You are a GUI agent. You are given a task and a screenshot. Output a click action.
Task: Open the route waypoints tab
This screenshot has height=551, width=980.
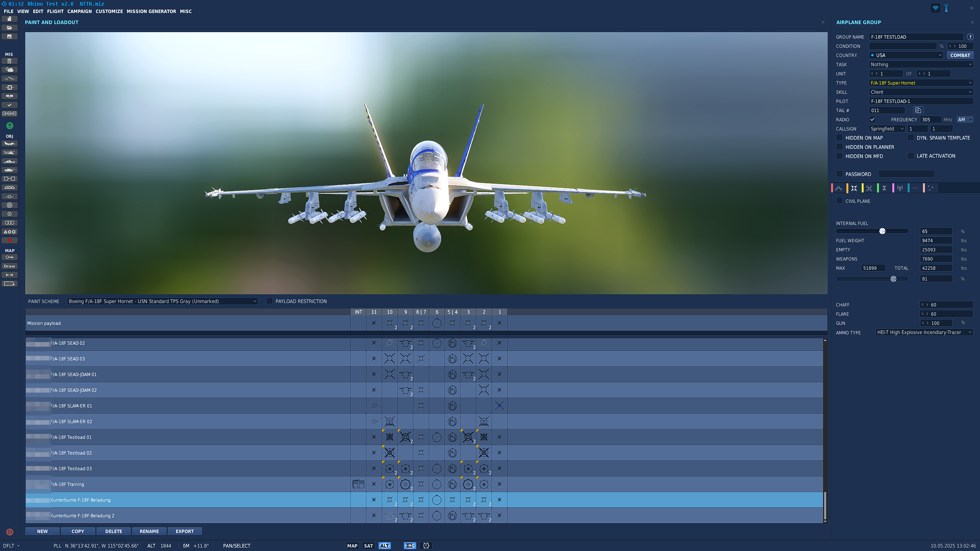click(x=839, y=188)
